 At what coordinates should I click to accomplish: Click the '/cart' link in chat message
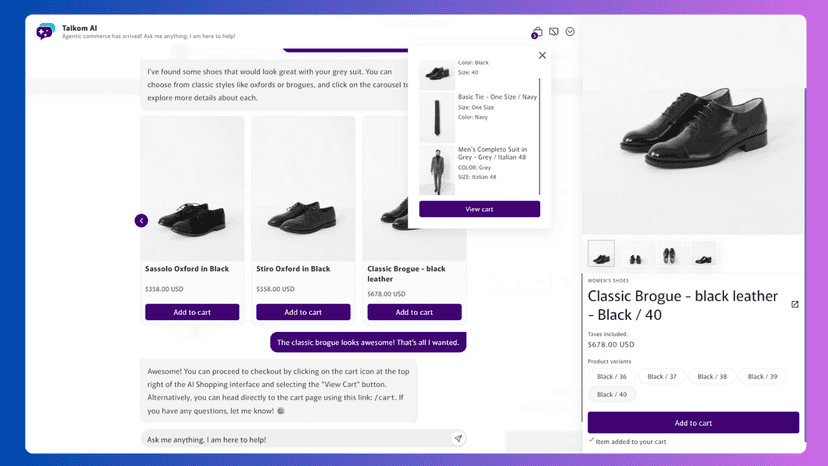click(x=384, y=398)
